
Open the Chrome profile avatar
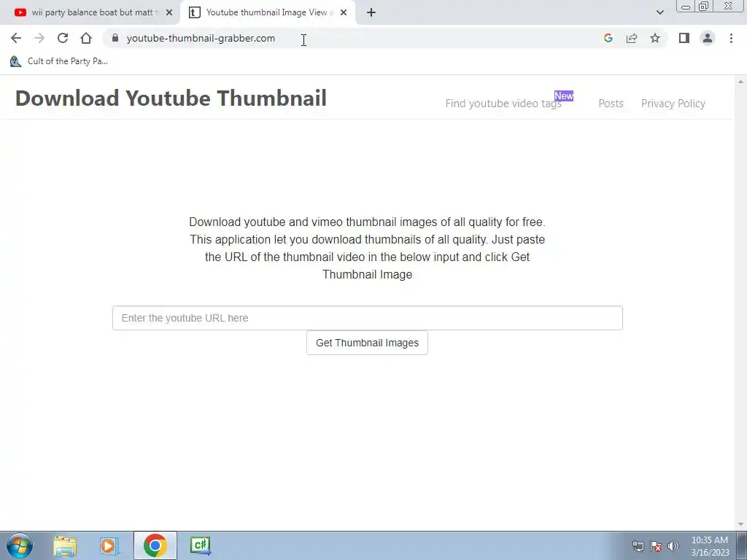708,38
